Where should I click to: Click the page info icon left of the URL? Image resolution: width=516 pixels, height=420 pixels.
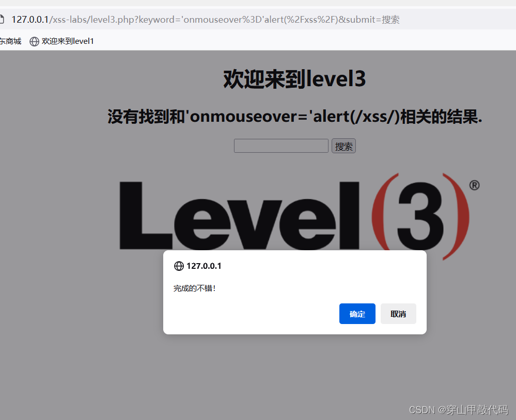[2, 20]
